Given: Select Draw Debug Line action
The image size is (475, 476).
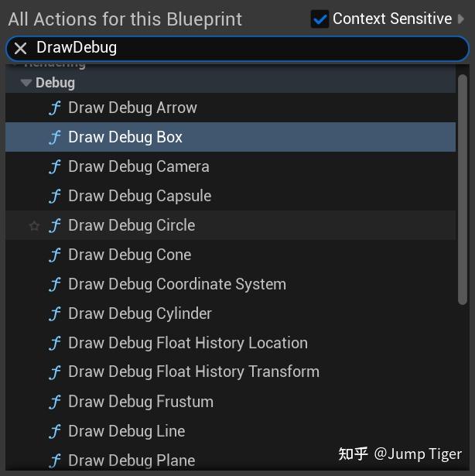Looking at the screenshot, I should 127,431.
